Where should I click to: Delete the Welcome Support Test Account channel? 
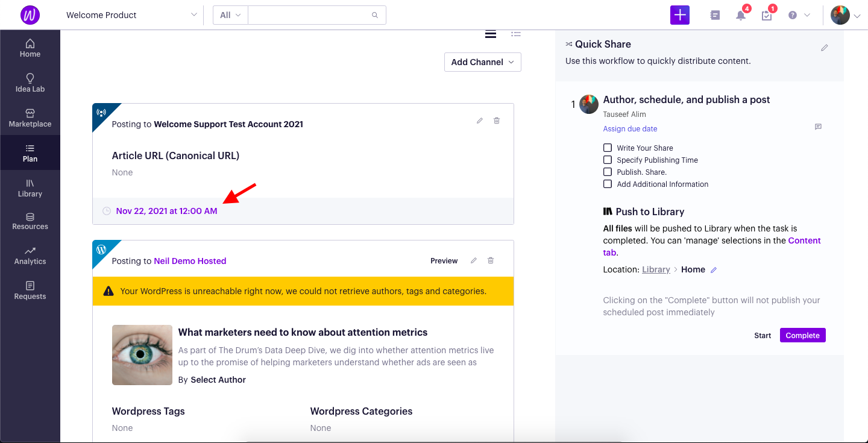pyautogui.click(x=497, y=121)
